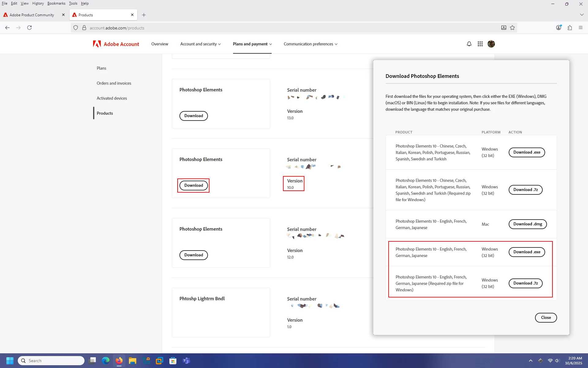Reload the page with refresh icon
The width and height of the screenshot is (588, 368).
[29, 28]
